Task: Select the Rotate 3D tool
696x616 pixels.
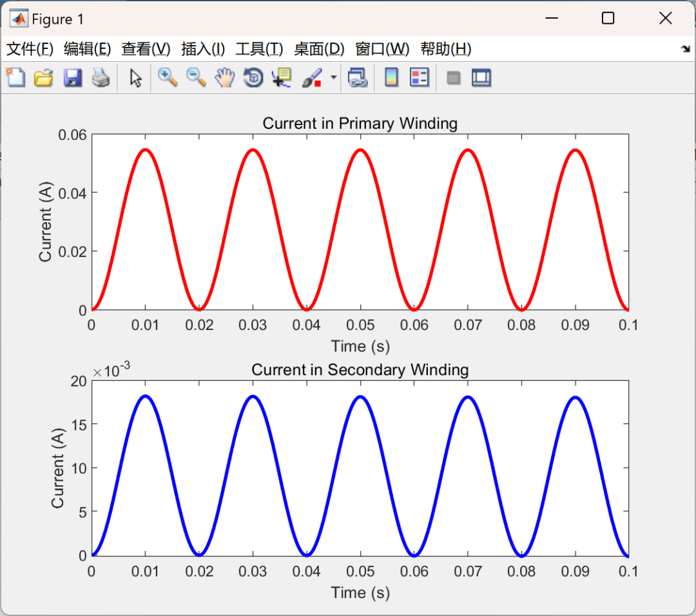Action: point(253,78)
